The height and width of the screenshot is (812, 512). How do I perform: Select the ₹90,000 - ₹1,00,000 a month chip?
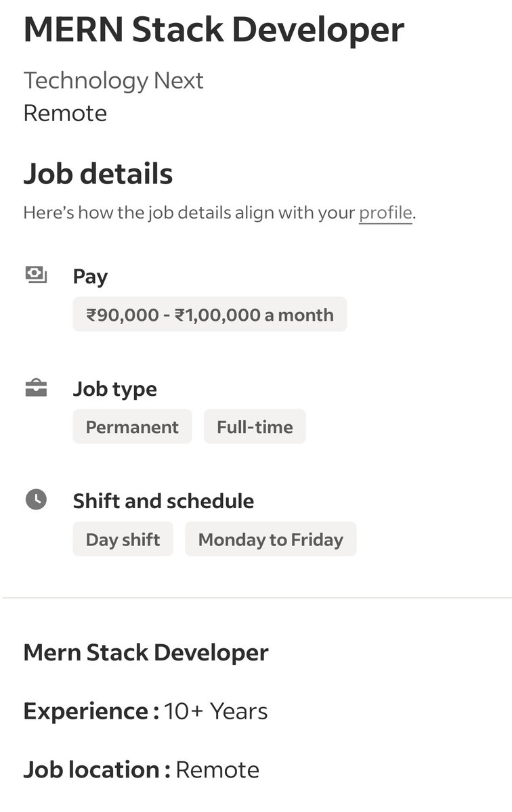(x=210, y=315)
